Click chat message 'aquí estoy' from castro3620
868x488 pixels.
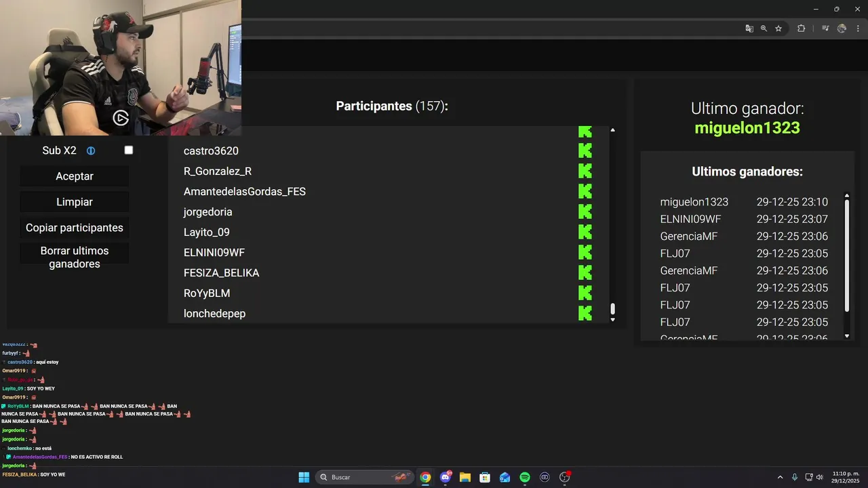47,362
